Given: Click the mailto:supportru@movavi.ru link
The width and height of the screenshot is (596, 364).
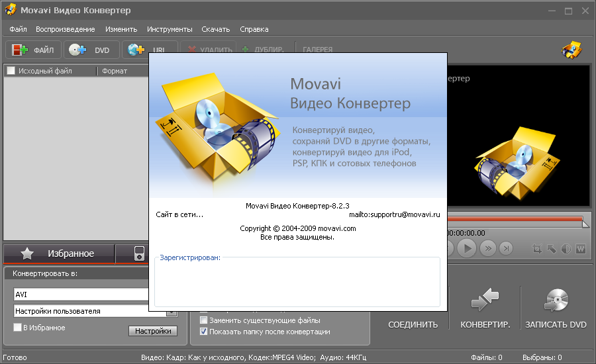Looking at the screenshot, I should 395,214.
